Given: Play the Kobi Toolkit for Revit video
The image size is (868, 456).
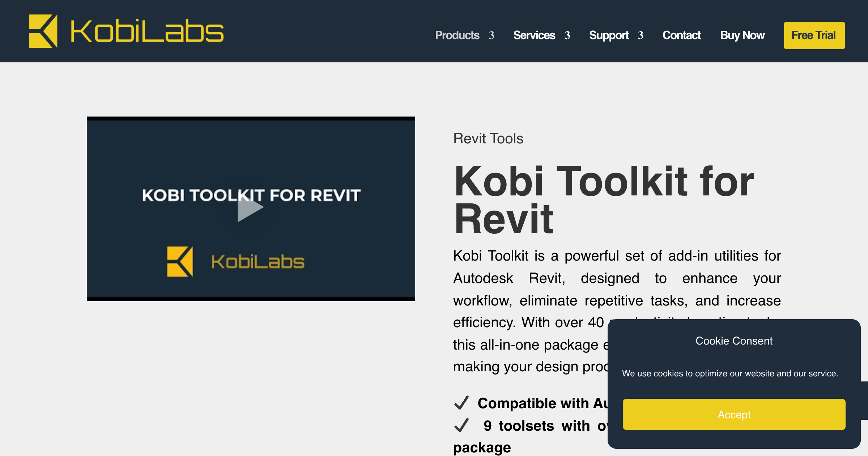Looking at the screenshot, I should point(250,208).
